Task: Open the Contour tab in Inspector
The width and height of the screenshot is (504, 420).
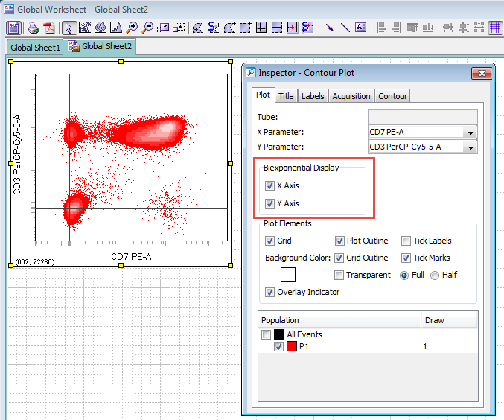Action: click(392, 96)
